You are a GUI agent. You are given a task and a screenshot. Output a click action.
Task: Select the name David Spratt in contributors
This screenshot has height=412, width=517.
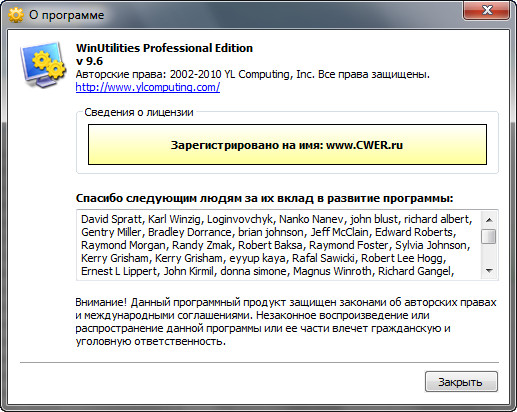pos(111,219)
